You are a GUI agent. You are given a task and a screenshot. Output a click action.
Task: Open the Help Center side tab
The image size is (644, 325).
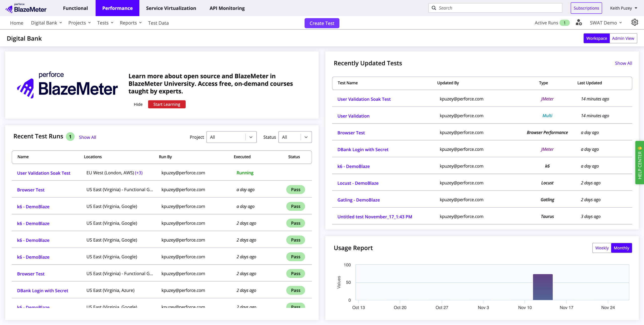(x=639, y=163)
